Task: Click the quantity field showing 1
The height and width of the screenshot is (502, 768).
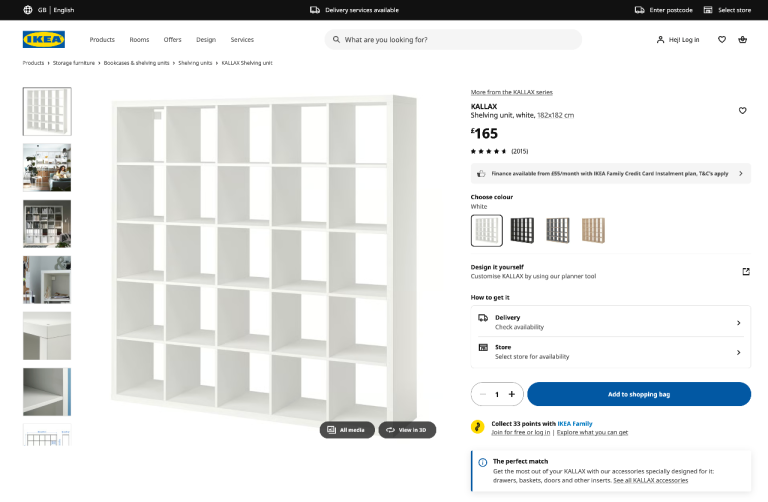Action: pyautogui.click(x=497, y=394)
